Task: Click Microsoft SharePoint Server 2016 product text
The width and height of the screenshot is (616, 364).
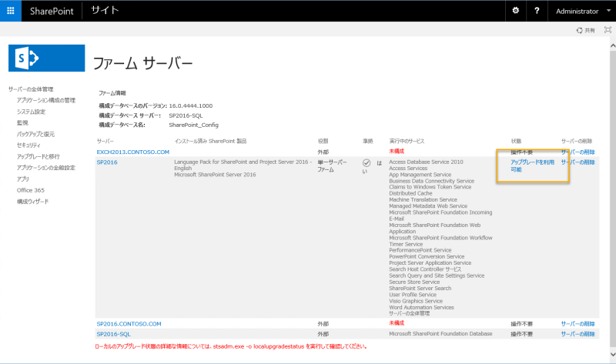Action: click(x=215, y=175)
